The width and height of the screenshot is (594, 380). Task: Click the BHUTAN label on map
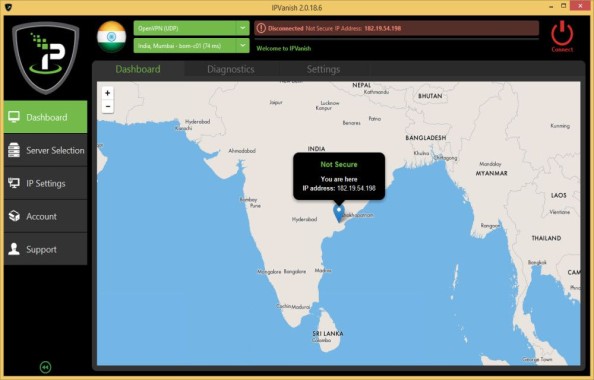point(430,96)
